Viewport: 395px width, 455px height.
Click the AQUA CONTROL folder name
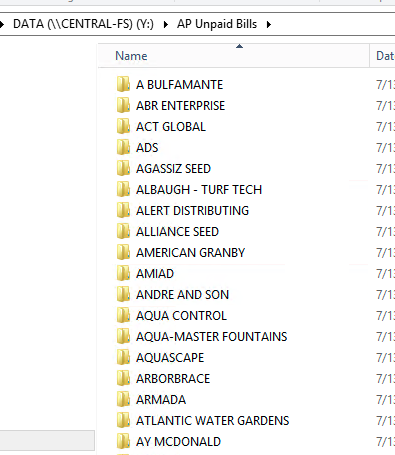point(181,316)
